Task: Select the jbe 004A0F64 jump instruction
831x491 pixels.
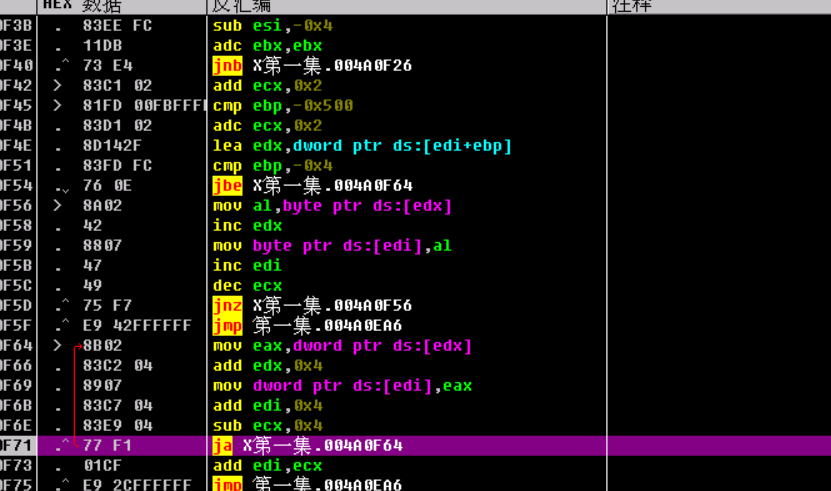Action: click(x=312, y=185)
